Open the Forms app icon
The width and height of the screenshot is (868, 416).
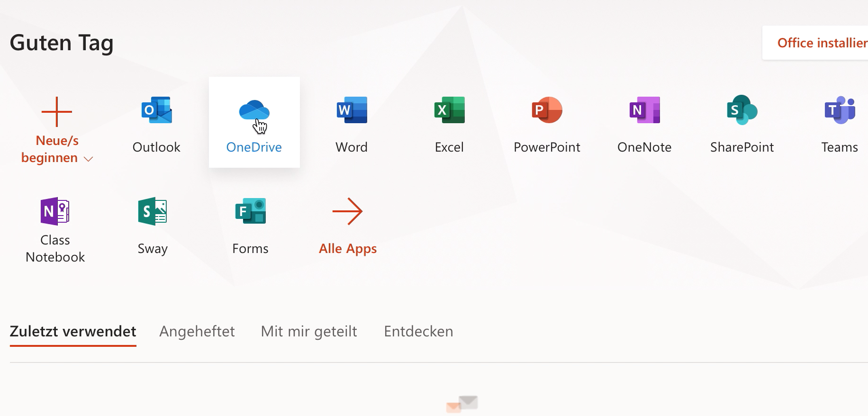pos(250,211)
